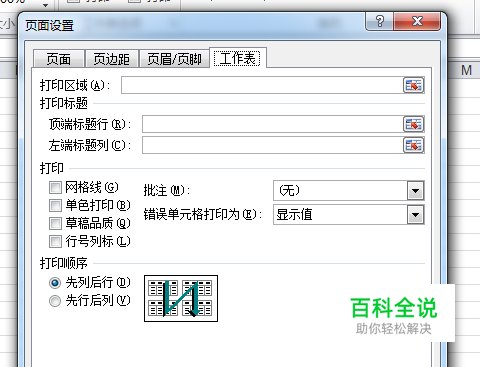
Task: Click the range selector icon for 左端标题列
Action: (414, 145)
